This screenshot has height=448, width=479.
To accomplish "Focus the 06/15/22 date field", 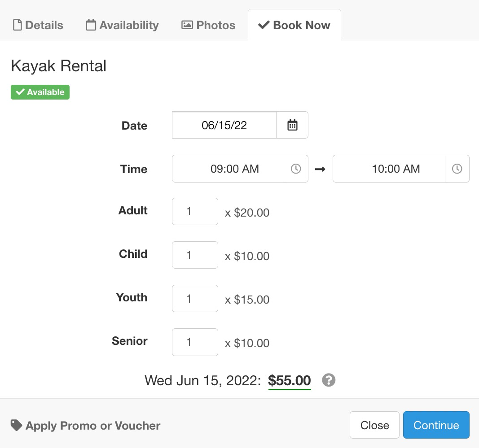I will (224, 125).
